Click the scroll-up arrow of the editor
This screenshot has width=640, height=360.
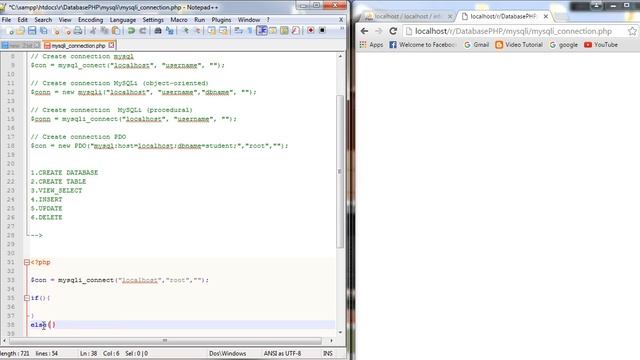pos(340,56)
